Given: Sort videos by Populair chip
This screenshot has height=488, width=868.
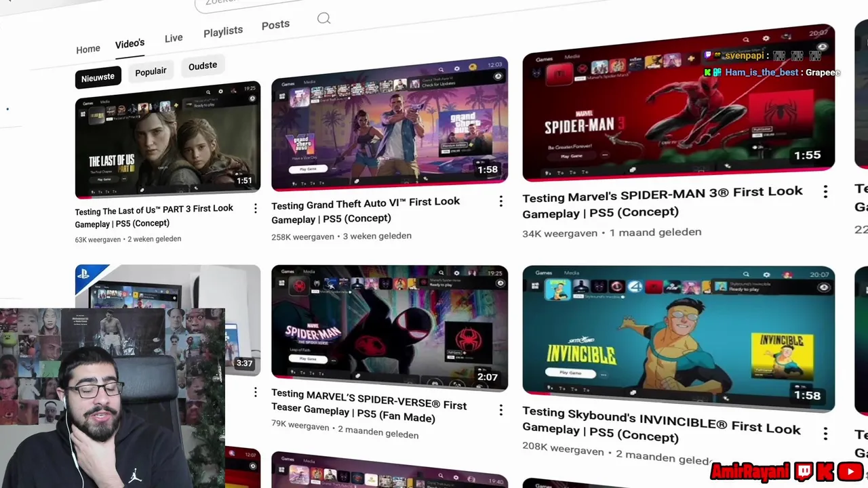Looking at the screenshot, I should [x=151, y=71].
